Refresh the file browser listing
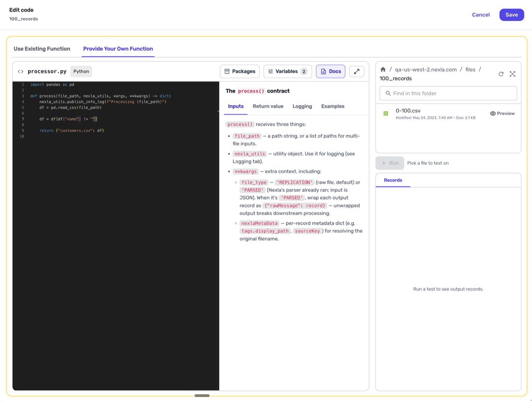Image resolution: width=532 pixels, height=401 pixels. (x=501, y=74)
